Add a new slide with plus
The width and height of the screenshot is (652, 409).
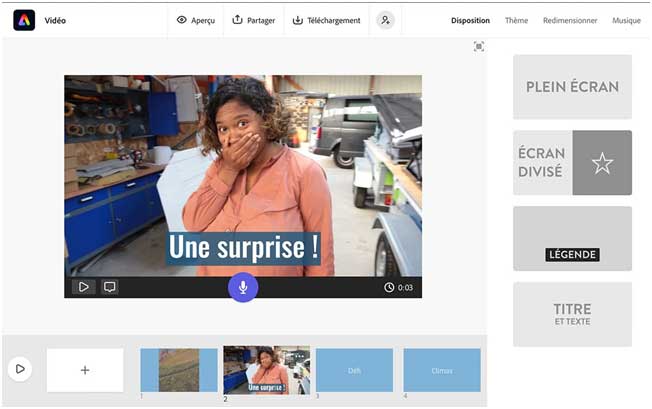pos(85,370)
